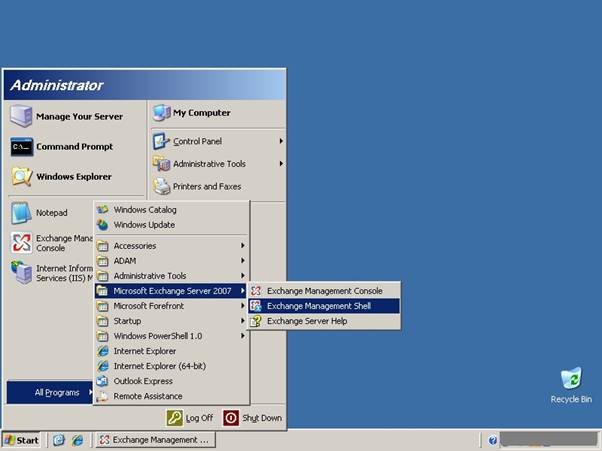The image size is (602, 451).
Task: Click Show Desktop quick launch icon
Action: click(58, 440)
